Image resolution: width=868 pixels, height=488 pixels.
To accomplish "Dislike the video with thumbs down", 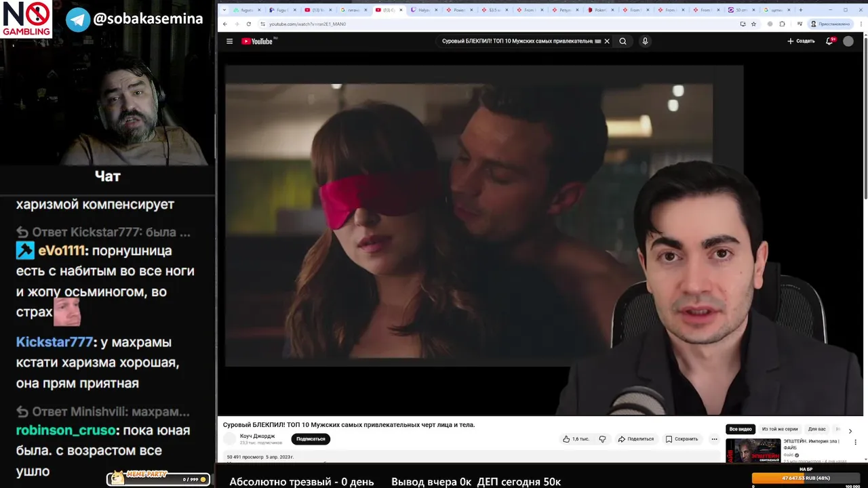I will tap(602, 439).
